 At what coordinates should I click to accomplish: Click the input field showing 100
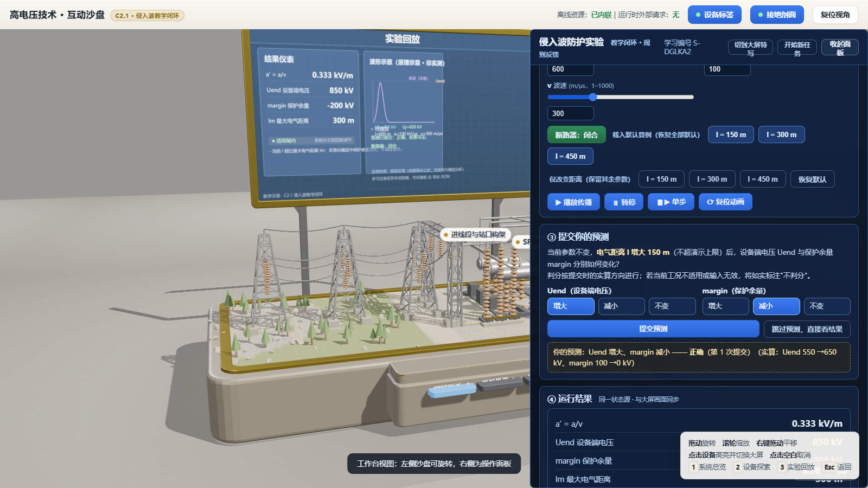[x=727, y=69]
